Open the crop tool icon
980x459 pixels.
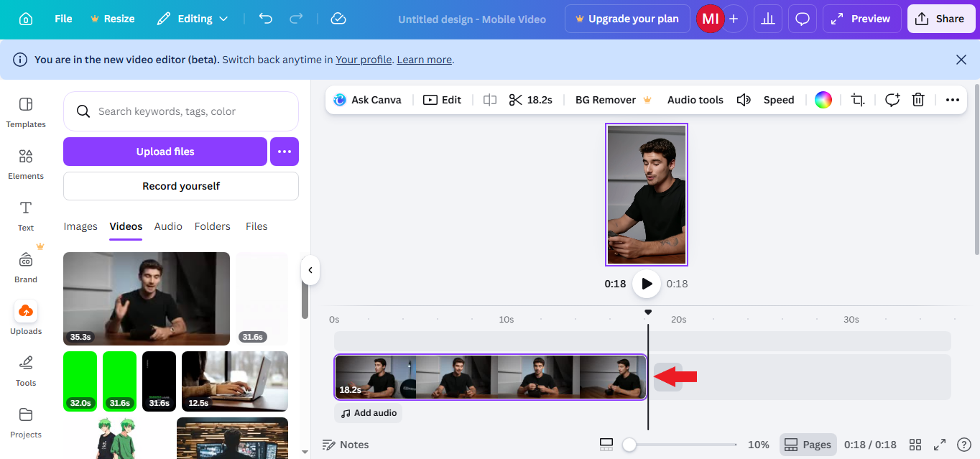858,100
